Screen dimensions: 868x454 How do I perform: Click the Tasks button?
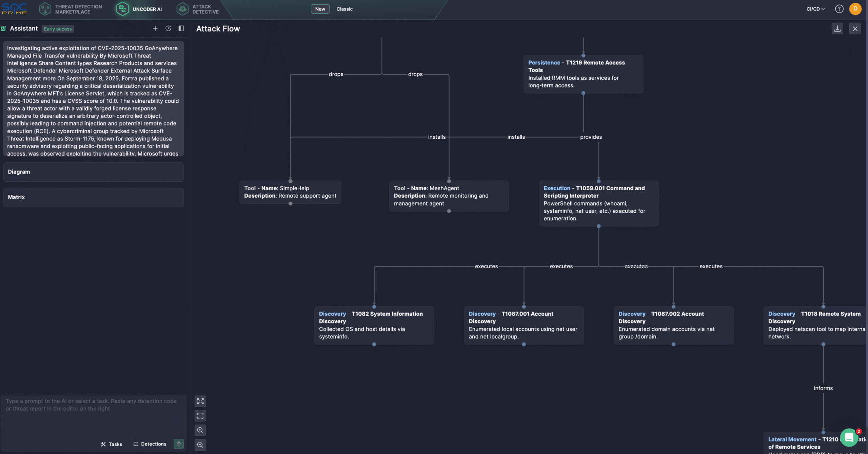pos(111,444)
